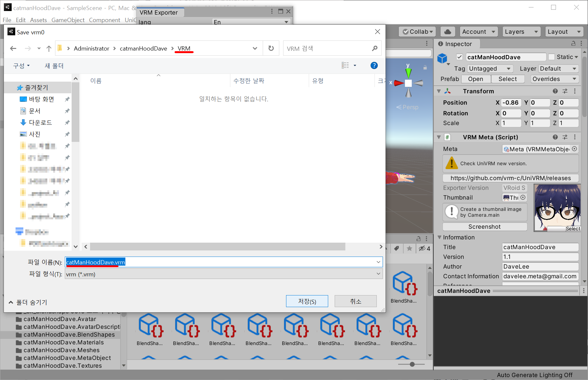Click the scene gizmo X-axis cone
Viewport: 588px width, 380px height.
[x=399, y=83]
